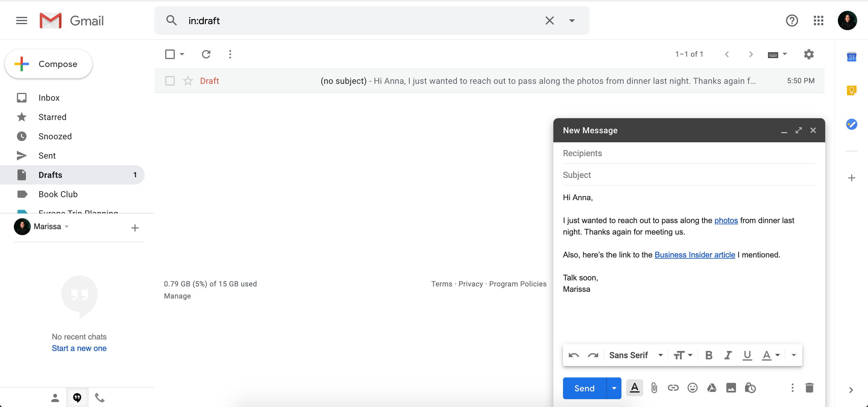
Task: Show search options dropdown in search bar
Action: (571, 21)
